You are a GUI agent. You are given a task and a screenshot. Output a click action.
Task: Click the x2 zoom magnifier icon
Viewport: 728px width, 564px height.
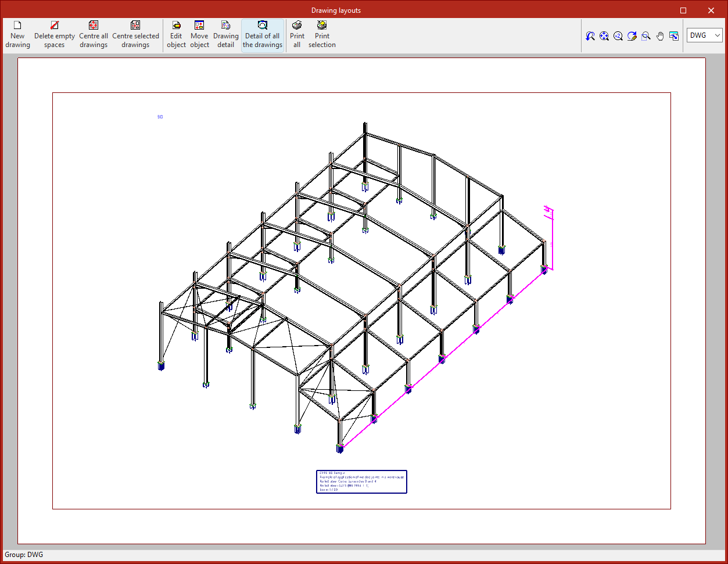tap(618, 35)
